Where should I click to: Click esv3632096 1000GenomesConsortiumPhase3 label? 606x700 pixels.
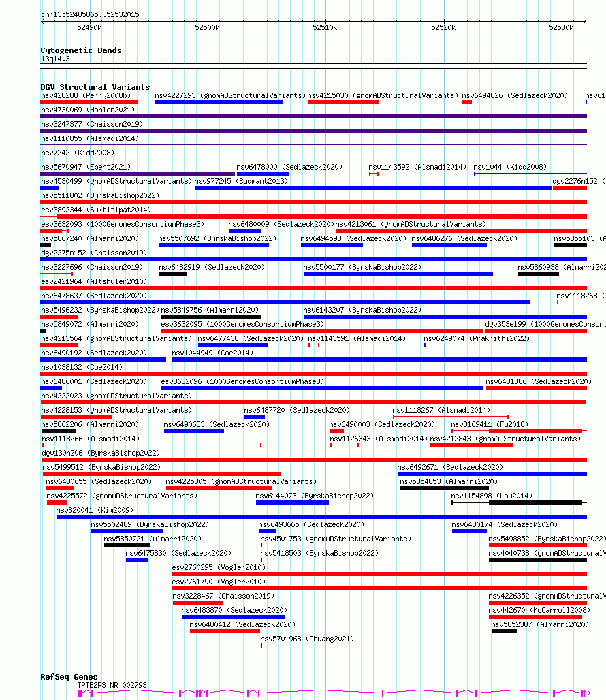tap(242, 381)
